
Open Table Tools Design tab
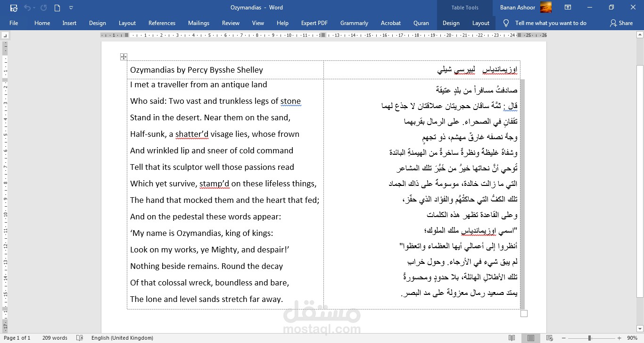pos(451,23)
